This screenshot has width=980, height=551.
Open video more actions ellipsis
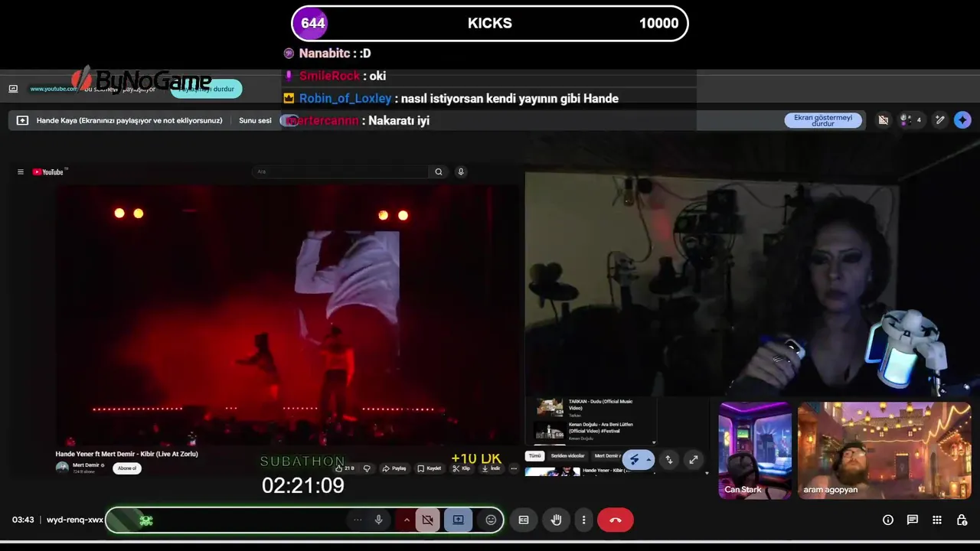pyautogui.click(x=514, y=468)
